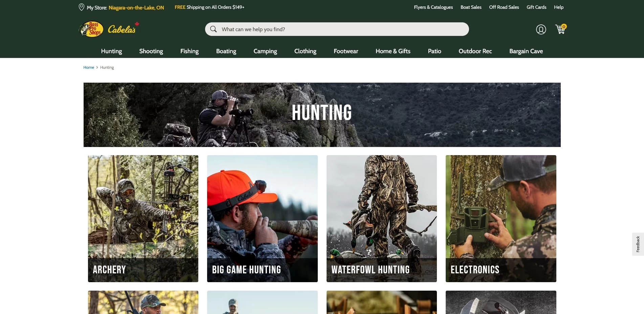Image resolution: width=644 pixels, height=314 pixels.
Task: Change store from Niagara-on-the-Lake, ON
Action: coord(136,7)
